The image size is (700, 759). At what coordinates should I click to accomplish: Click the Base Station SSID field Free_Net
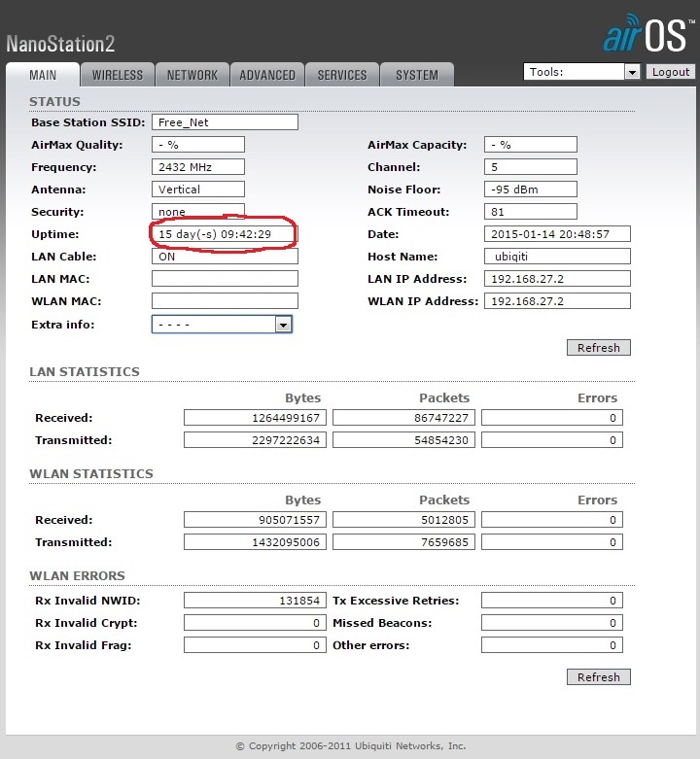click(x=226, y=122)
